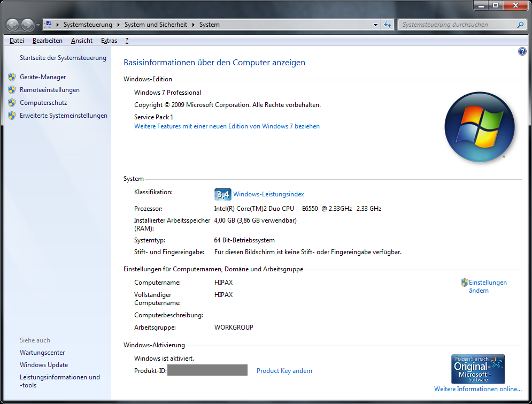Open the address bar history dropdown arrow
This screenshot has height=404, width=532.
click(375, 25)
